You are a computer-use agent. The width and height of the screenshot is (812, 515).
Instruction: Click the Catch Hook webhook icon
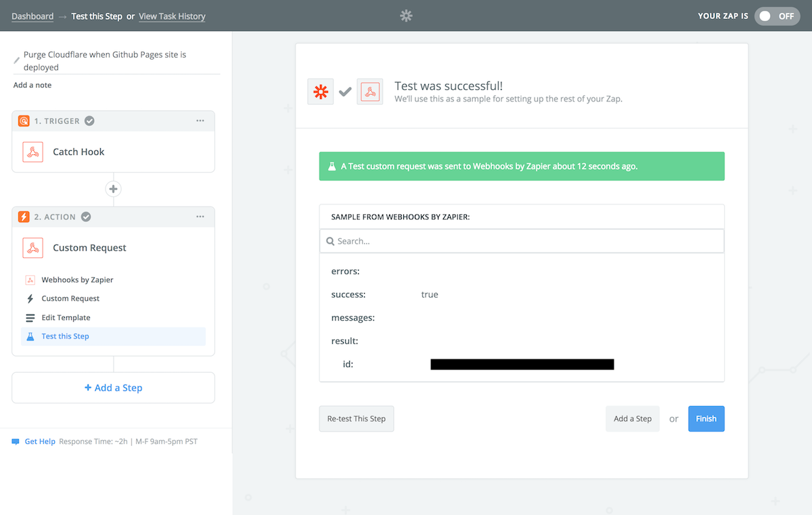(x=32, y=152)
